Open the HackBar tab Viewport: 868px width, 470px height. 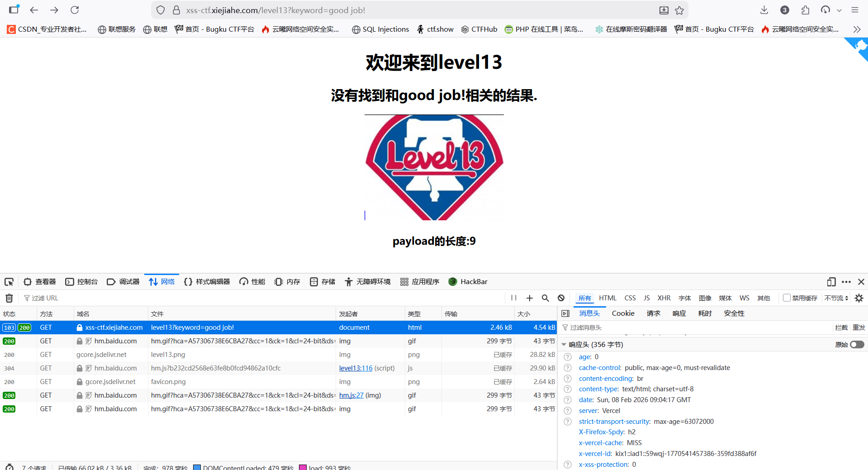click(468, 282)
